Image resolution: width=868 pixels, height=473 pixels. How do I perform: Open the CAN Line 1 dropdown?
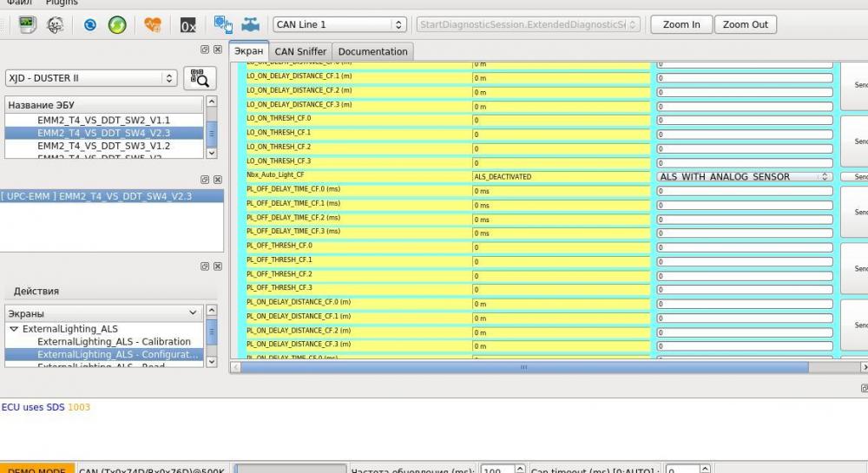pyautogui.click(x=339, y=24)
